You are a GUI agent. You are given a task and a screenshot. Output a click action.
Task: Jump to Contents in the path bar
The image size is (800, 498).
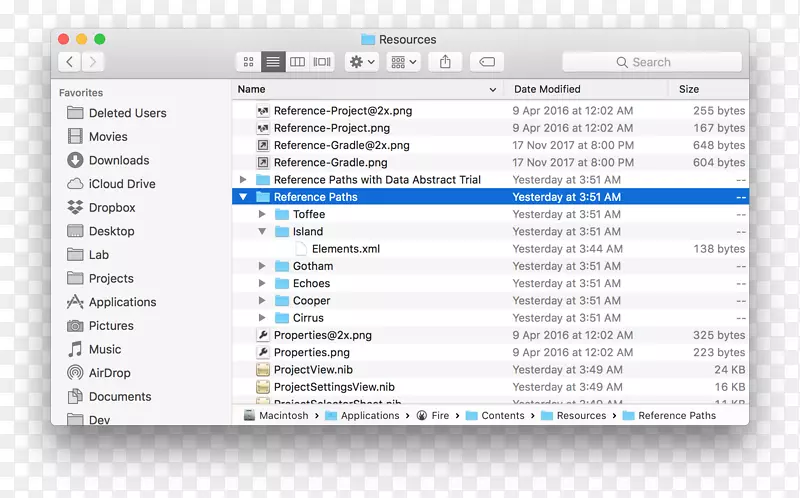(502, 416)
